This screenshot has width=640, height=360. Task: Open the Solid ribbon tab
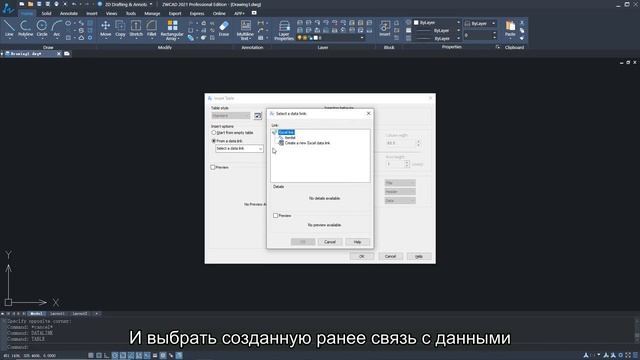pyautogui.click(x=47, y=13)
